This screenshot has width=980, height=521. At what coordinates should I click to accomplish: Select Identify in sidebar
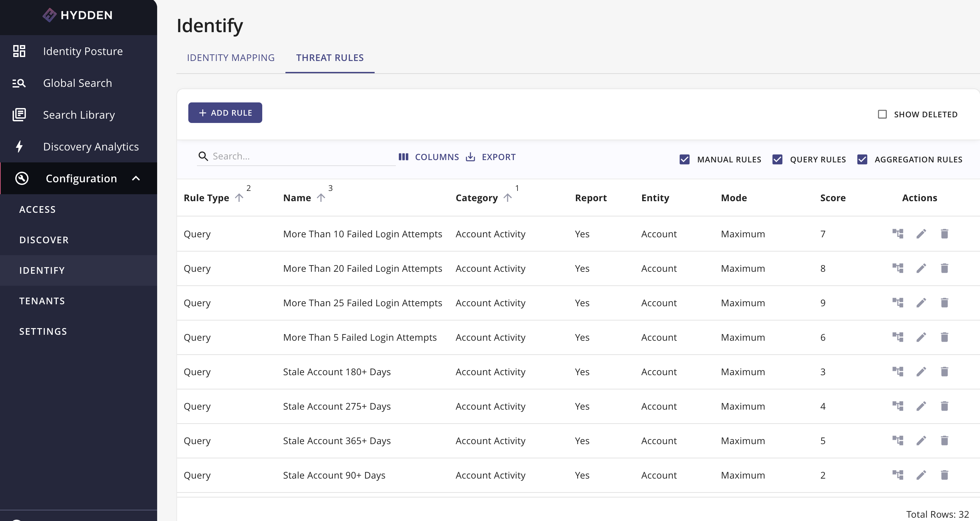pos(78,270)
